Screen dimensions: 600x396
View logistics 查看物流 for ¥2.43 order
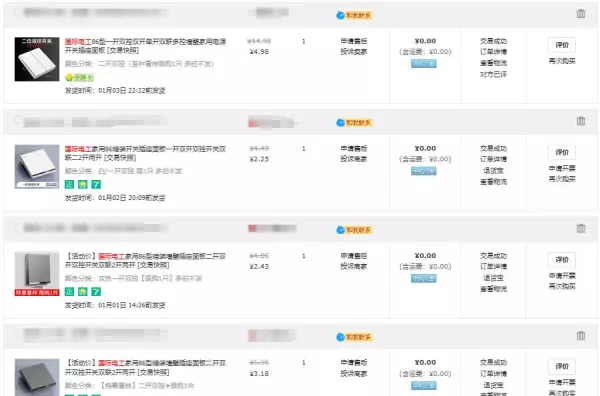(x=494, y=289)
